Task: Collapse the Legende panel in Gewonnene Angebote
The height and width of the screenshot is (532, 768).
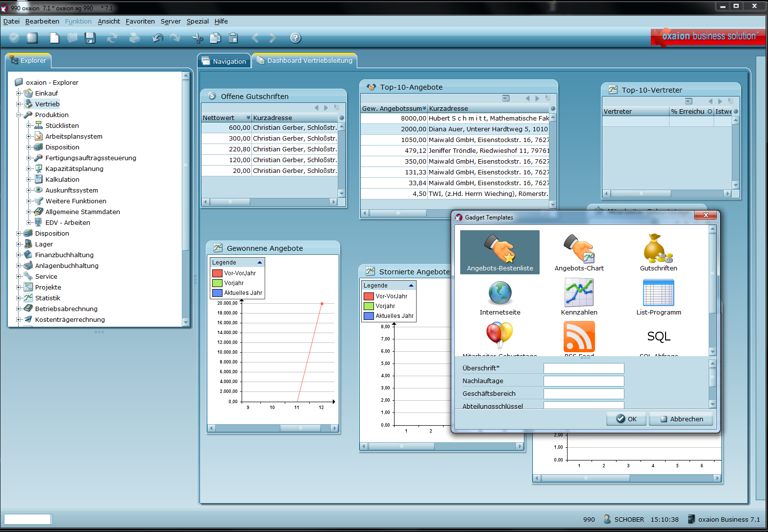Action: click(x=260, y=263)
